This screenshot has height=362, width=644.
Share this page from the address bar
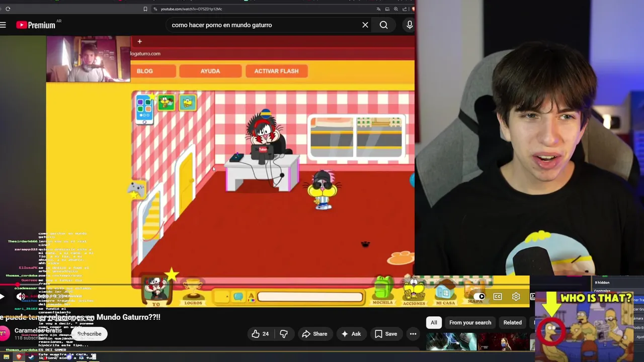click(405, 9)
